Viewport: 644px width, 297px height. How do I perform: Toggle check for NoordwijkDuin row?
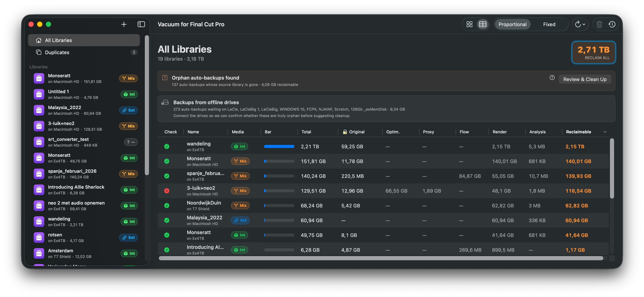tap(167, 206)
